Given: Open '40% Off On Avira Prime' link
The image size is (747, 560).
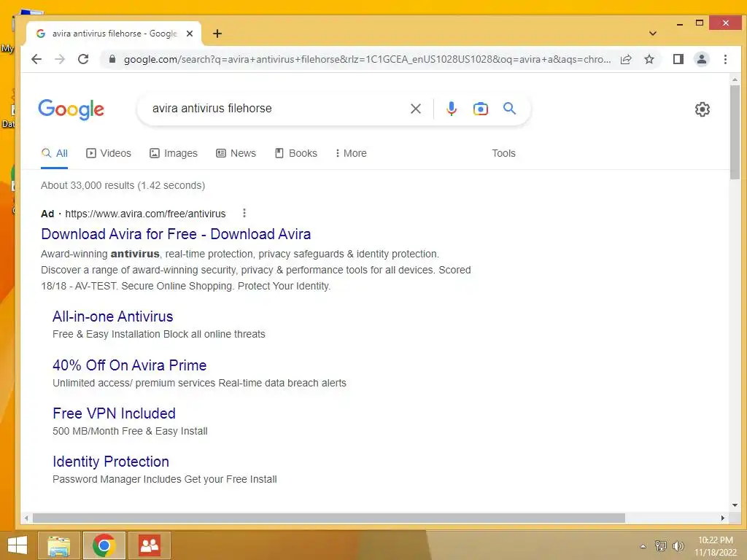Looking at the screenshot, I should coord(130,365).
